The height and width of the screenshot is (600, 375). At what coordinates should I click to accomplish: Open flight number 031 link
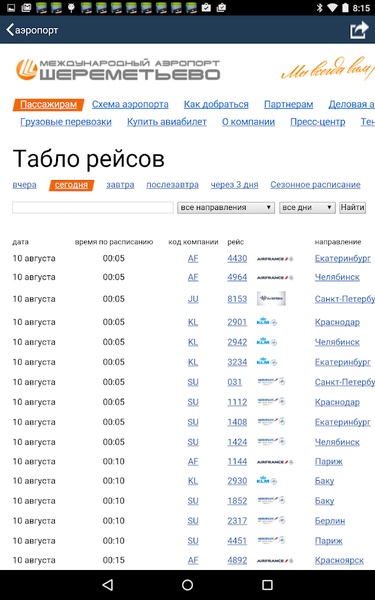[235, 382]
